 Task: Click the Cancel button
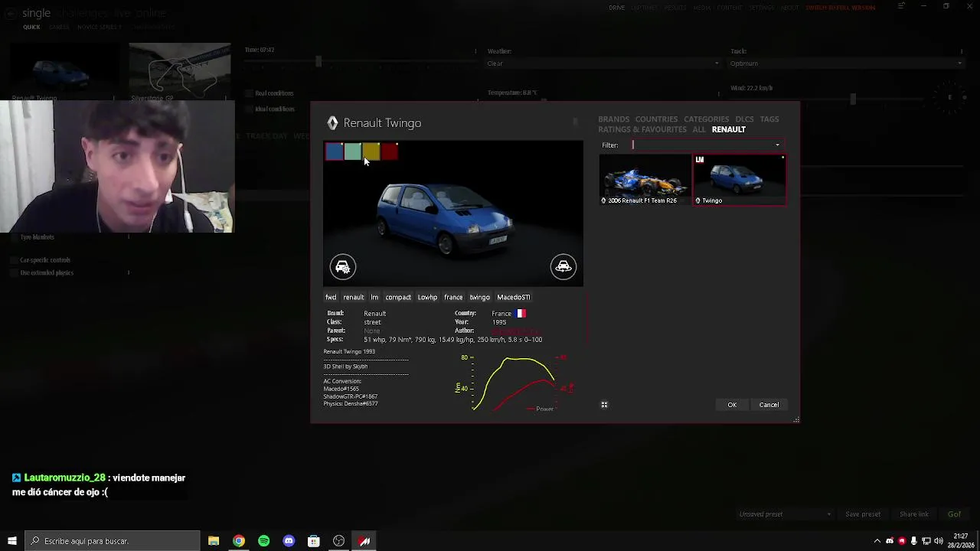769,405
